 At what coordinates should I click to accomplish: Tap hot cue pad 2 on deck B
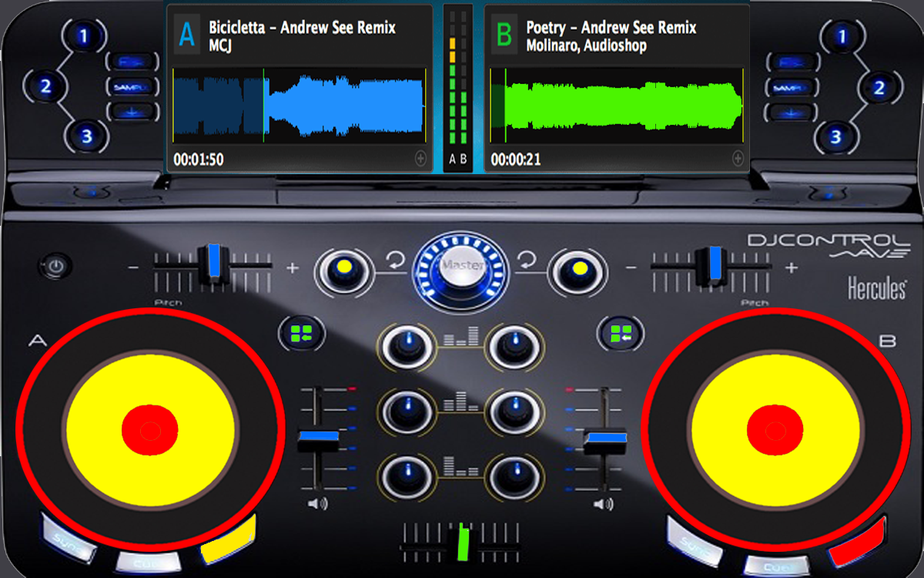point(879,87)
